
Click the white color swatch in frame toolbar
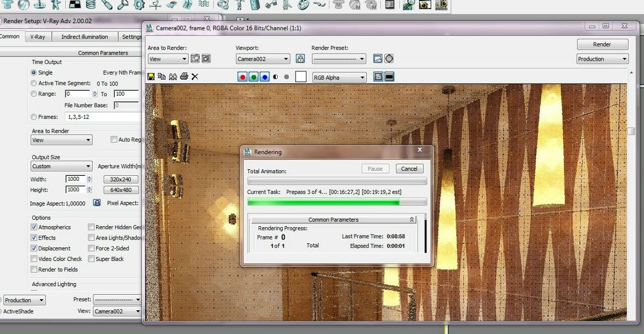tap(300, 77)
